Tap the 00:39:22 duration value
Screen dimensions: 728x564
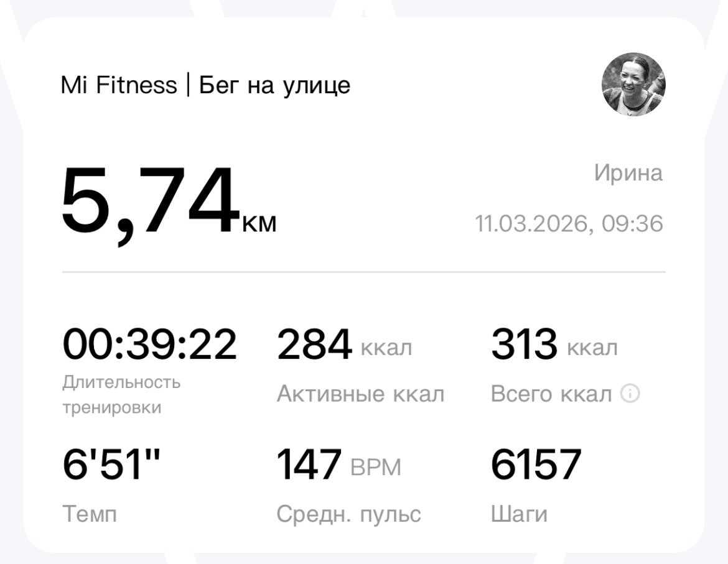coord(149,344)
